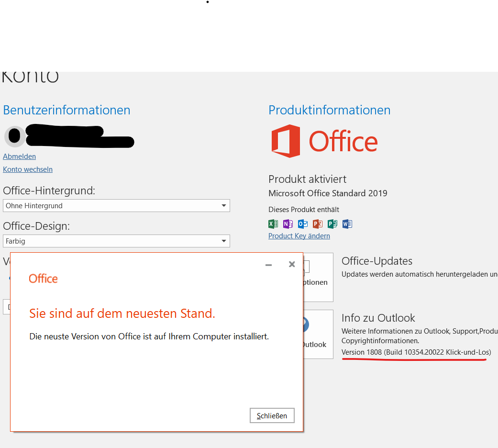Viewport: 498px width, 448px height.
Task: Click the user profile avatar
Action: [15, 136]
